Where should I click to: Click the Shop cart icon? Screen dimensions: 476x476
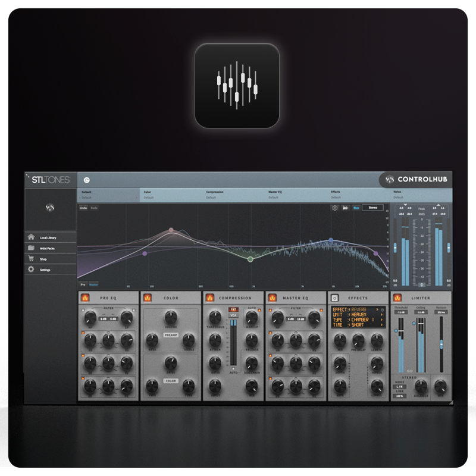point(31,259)
